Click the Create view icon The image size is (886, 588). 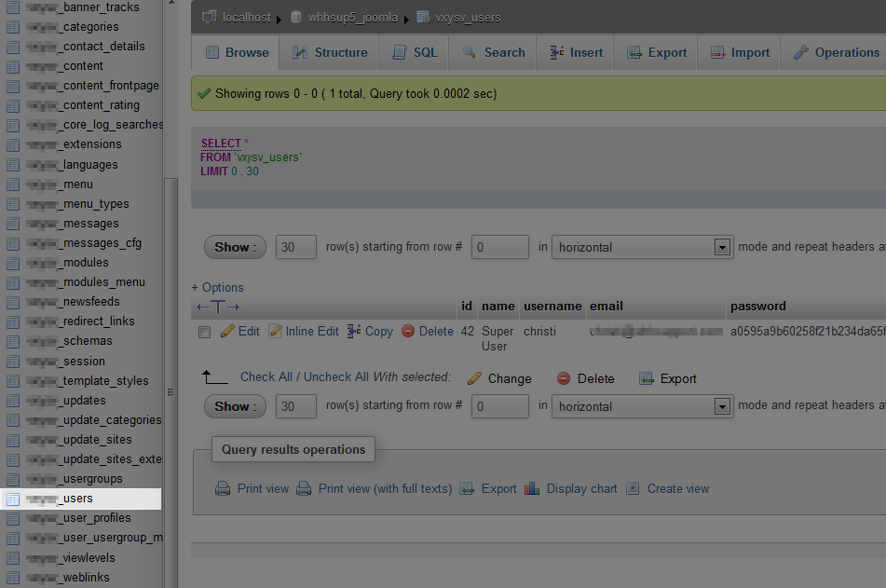coord(633,488)
